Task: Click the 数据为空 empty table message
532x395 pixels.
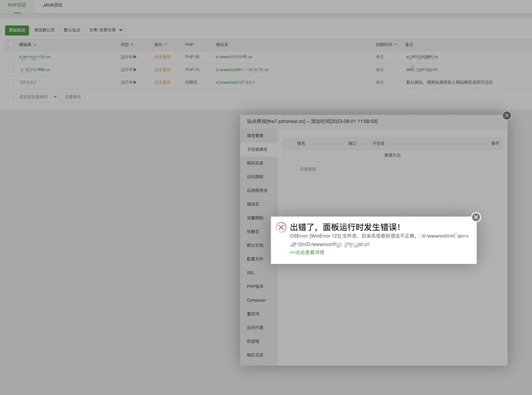Action: point(392,155)
